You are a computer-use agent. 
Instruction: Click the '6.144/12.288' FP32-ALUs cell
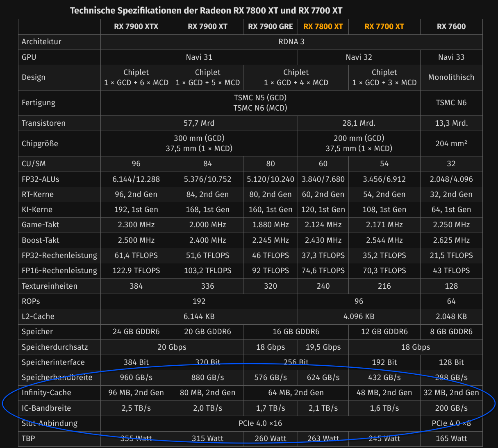pyautogui.click(x=136, y=179)
